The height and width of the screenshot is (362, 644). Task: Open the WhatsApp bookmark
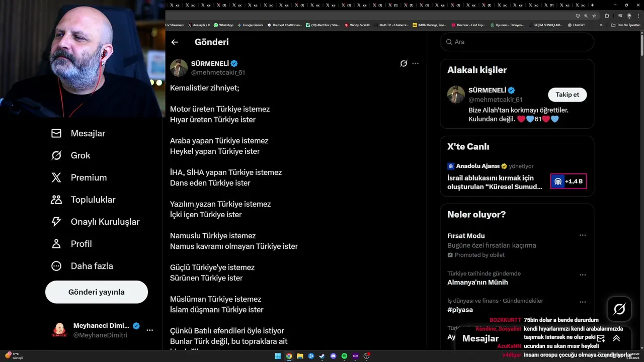pyautogui.click(x=223, y=25)
